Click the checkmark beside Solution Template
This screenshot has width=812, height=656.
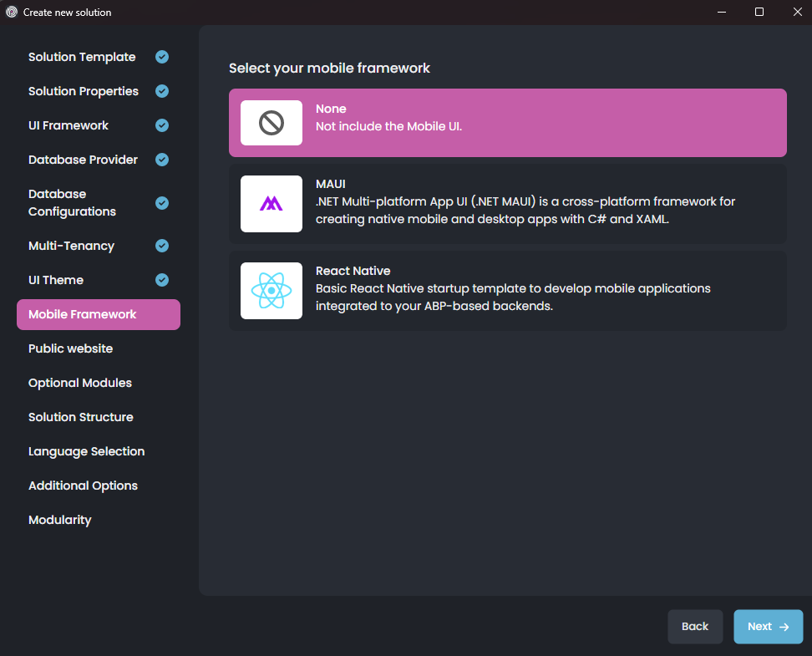(x=161, y=56)
